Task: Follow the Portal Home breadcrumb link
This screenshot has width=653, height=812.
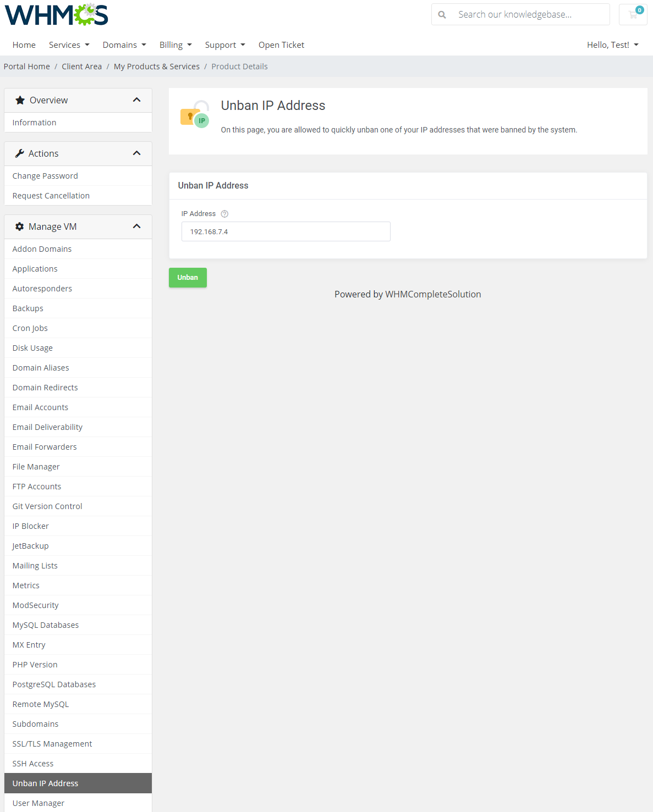Action: (26, 66)
